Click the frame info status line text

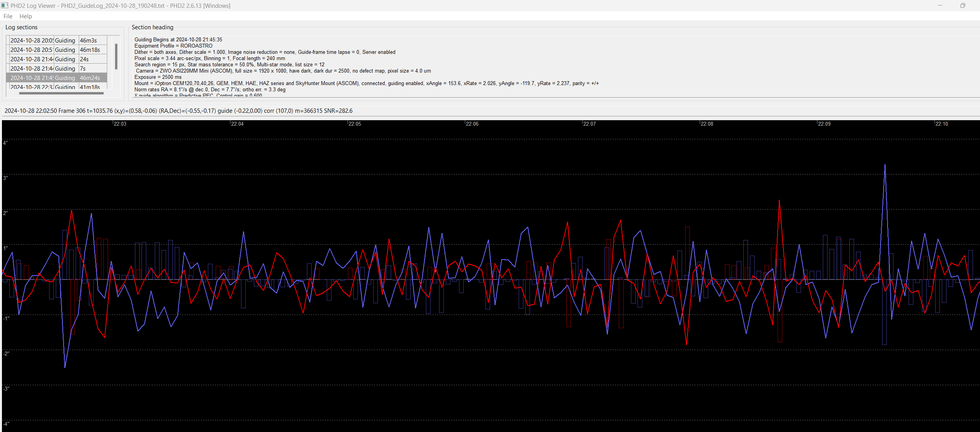point(178,111)
